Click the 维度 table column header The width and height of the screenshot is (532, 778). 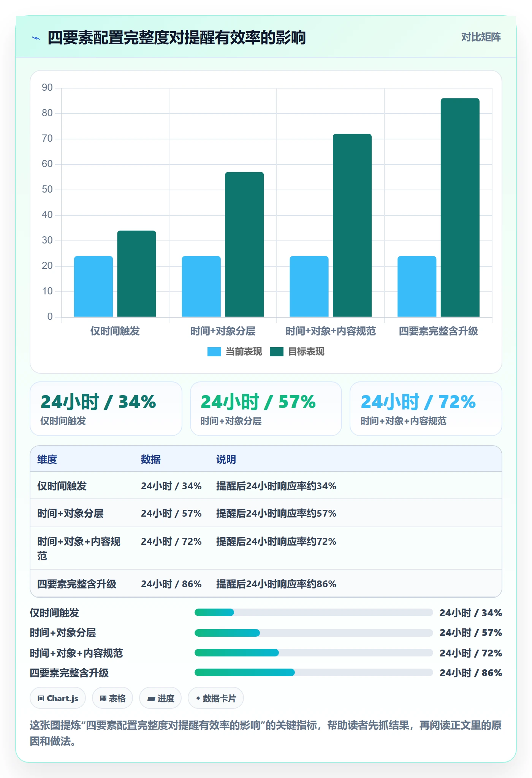(47, 459)
